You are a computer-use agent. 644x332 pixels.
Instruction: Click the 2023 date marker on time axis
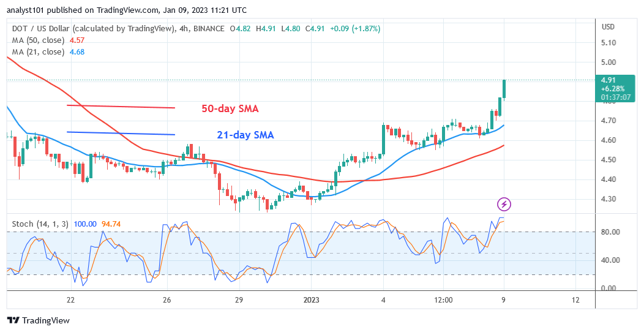[312, 300]
